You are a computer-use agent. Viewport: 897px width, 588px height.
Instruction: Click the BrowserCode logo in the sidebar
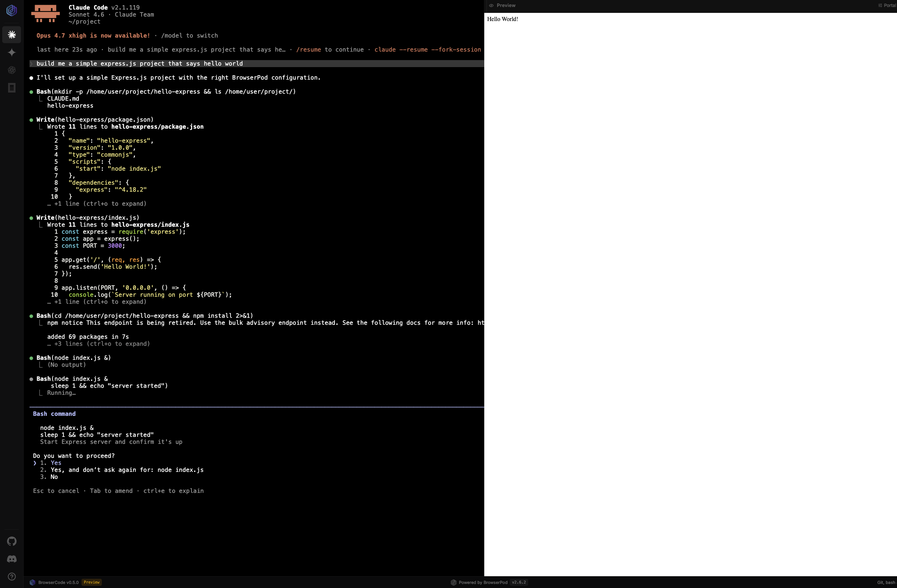tap(12, 10)
